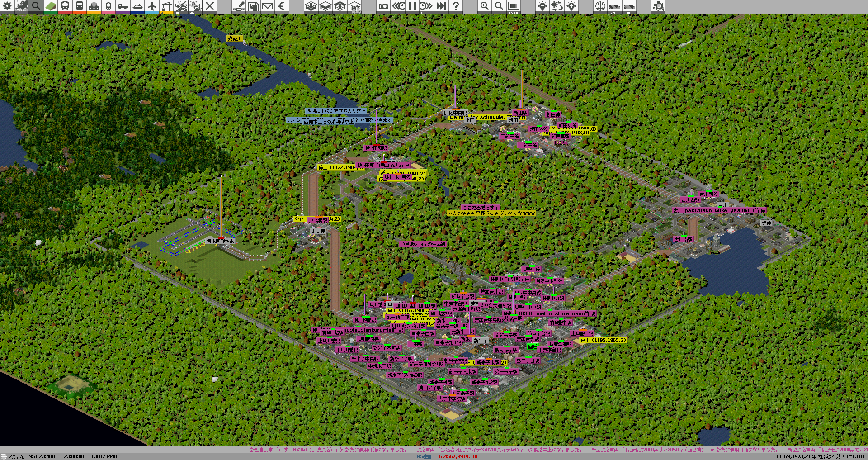Slow down the game speed
Image resolution: width=868 pixels, height=460 pixels.
(x=398, y=6)
